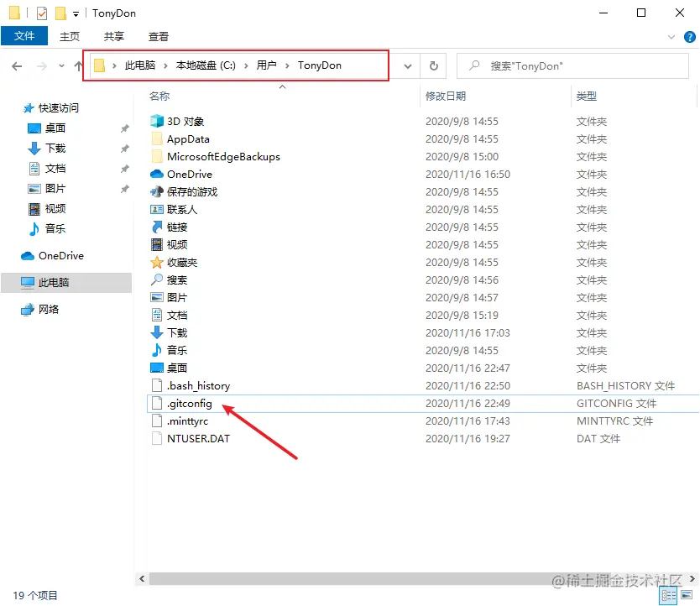
Task: Select the .gitconfig file
Action: [190, 404]
